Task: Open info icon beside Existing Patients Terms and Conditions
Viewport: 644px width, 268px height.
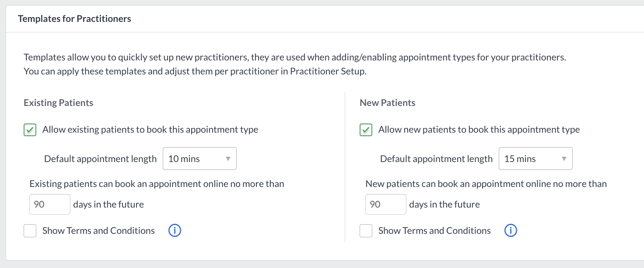Action: 175,230
